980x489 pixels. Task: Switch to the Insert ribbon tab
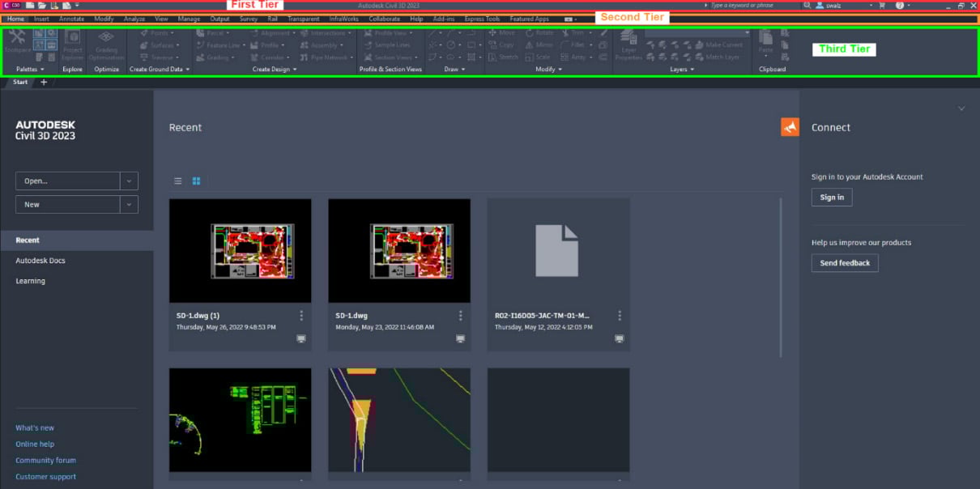point(41,19)
